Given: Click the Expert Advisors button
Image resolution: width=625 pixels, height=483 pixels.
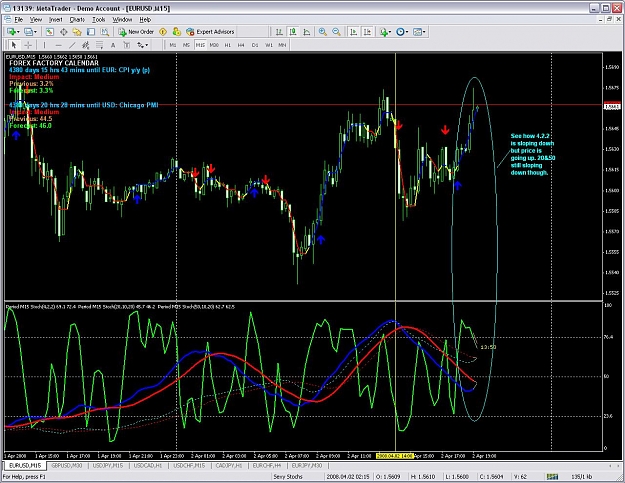Looking at the screenshot, I should tap(210, 32).
